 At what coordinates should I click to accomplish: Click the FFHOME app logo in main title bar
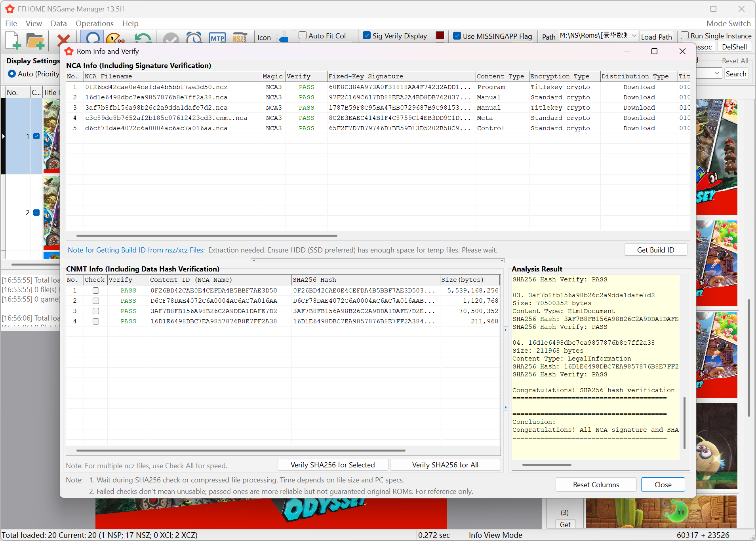coord(10,9)
